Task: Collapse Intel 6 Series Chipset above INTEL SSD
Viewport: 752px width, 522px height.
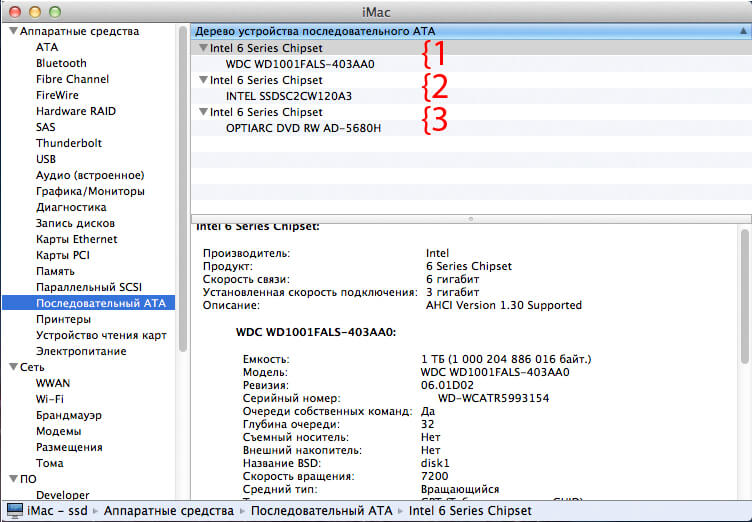Action: [203, 80]
